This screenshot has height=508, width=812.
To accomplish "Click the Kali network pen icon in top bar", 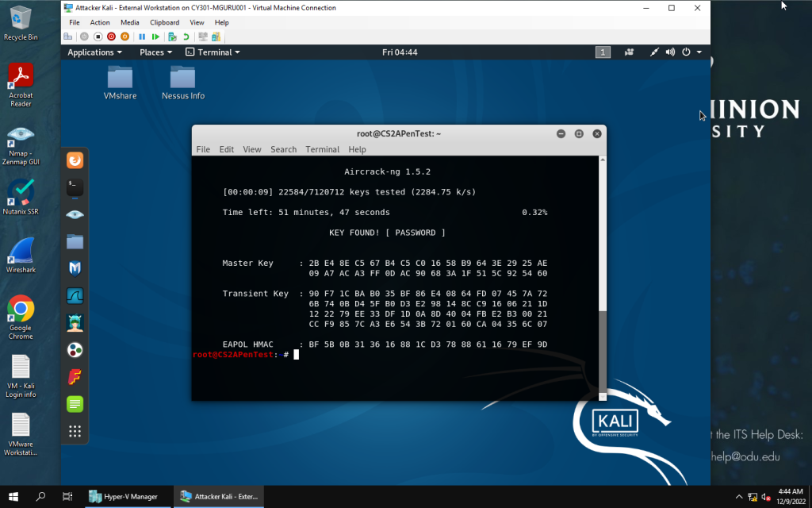I will click(x=654, y=52).
